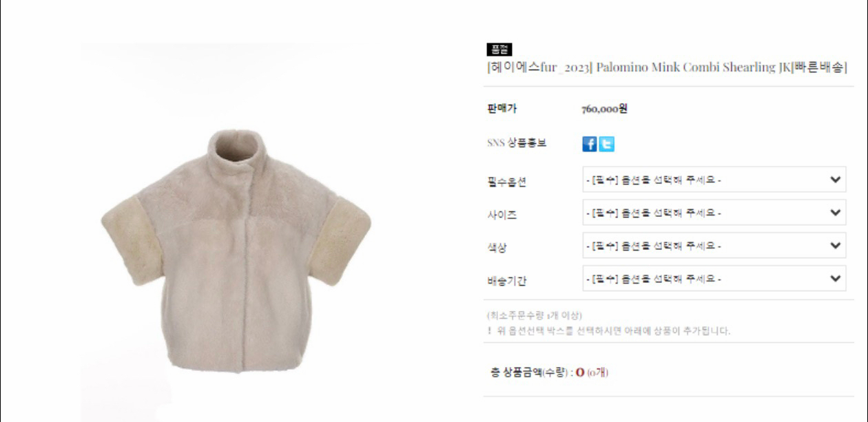Click the chevron arrow in the 배송기간 row
This screenshot has width=868, height=422.
click(836, 279)
